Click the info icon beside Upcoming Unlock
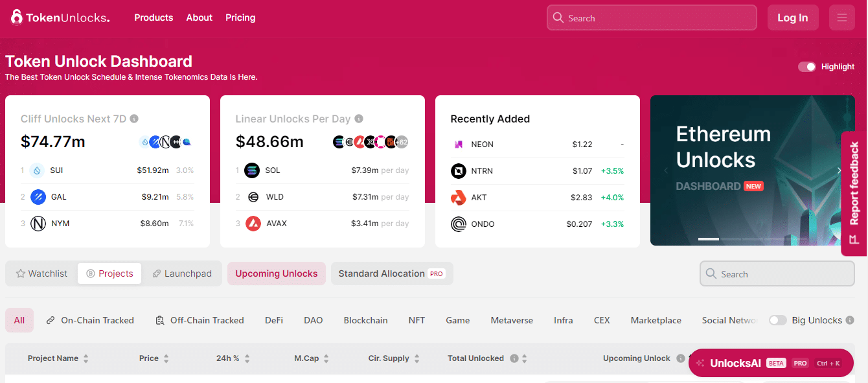The image size is (868, 383). tap(681, 358)
